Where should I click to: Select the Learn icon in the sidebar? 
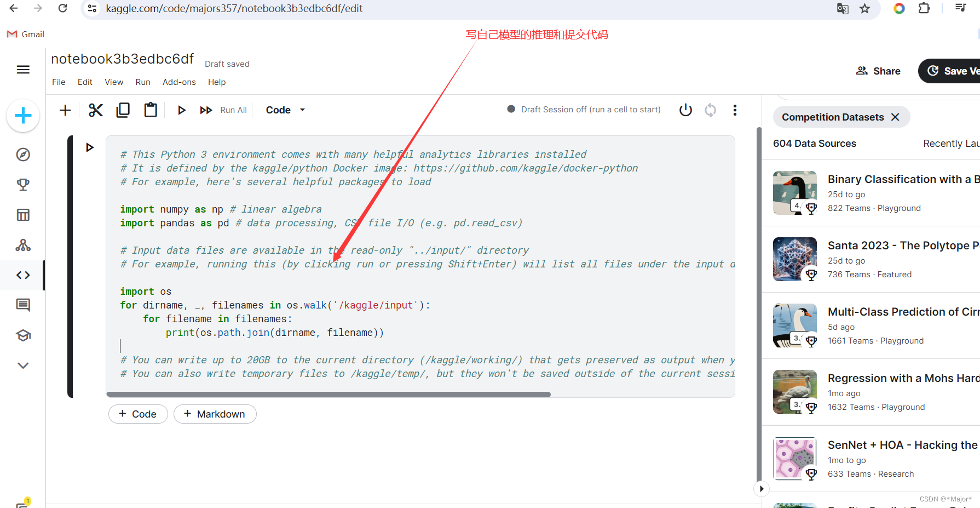pyautogui.click(x=22, y=335)
